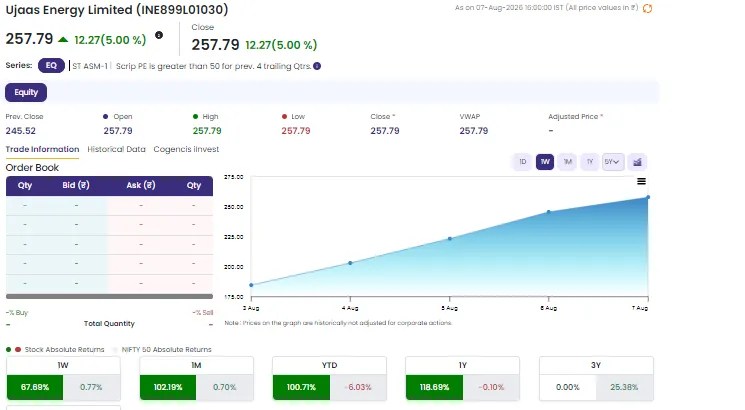
Task: Click the 4 Aug chart data point
Action: (350, 263)
